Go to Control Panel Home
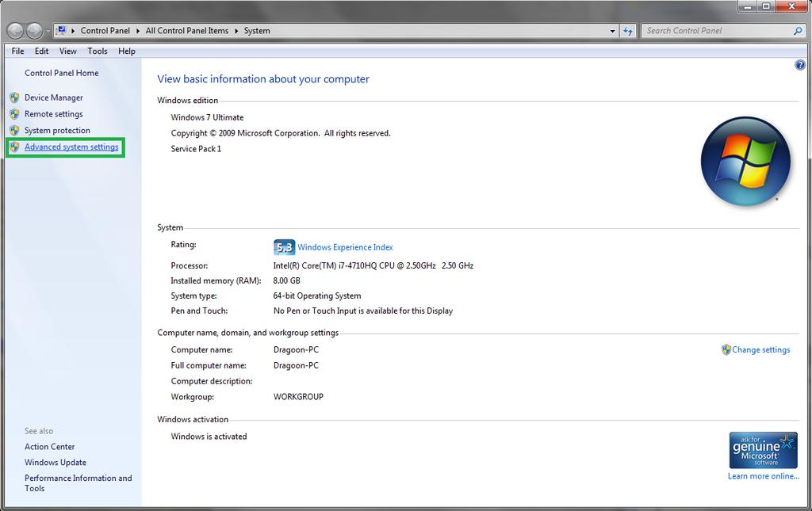 pos(62,73)
